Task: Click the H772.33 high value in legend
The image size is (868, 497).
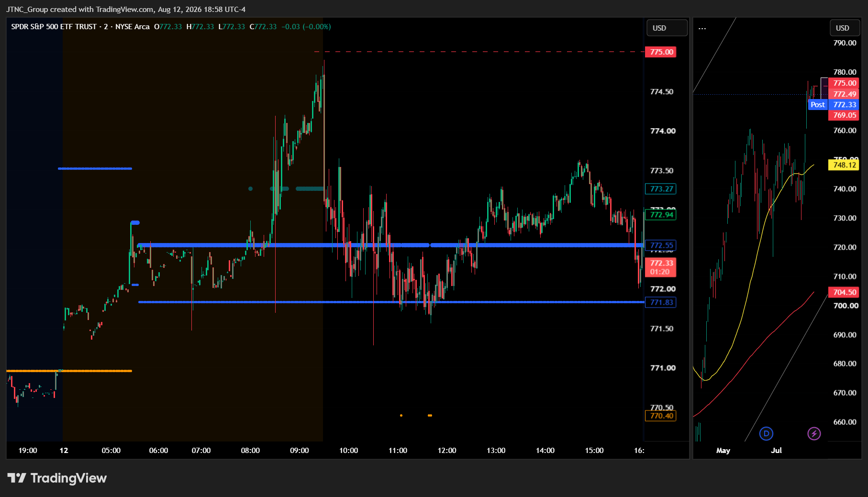Action: 200,27
